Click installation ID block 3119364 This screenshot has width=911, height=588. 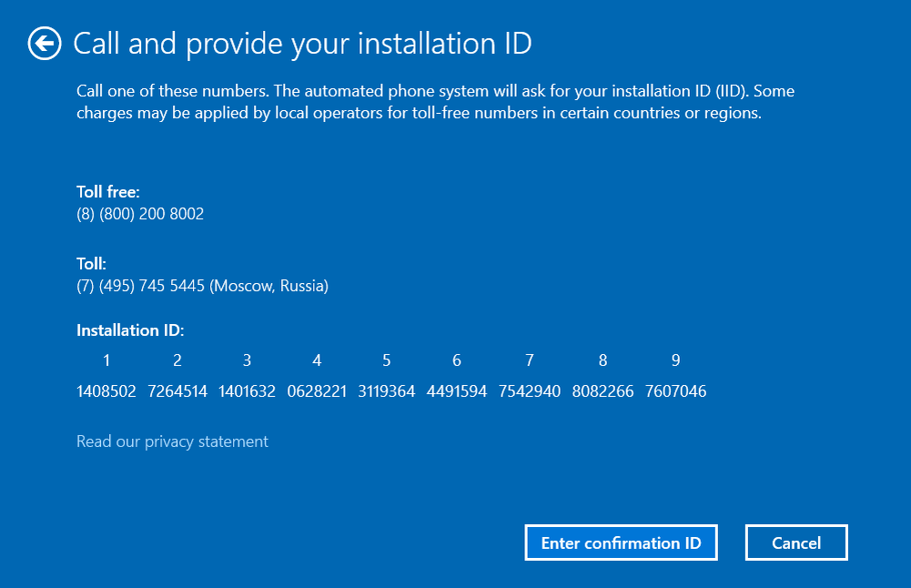(387, 391)
